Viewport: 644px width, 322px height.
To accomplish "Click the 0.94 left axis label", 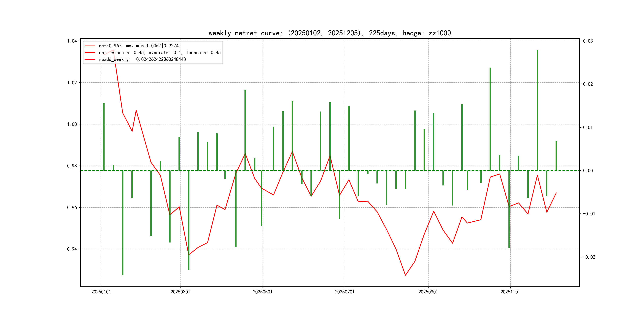I will [72, 249].
